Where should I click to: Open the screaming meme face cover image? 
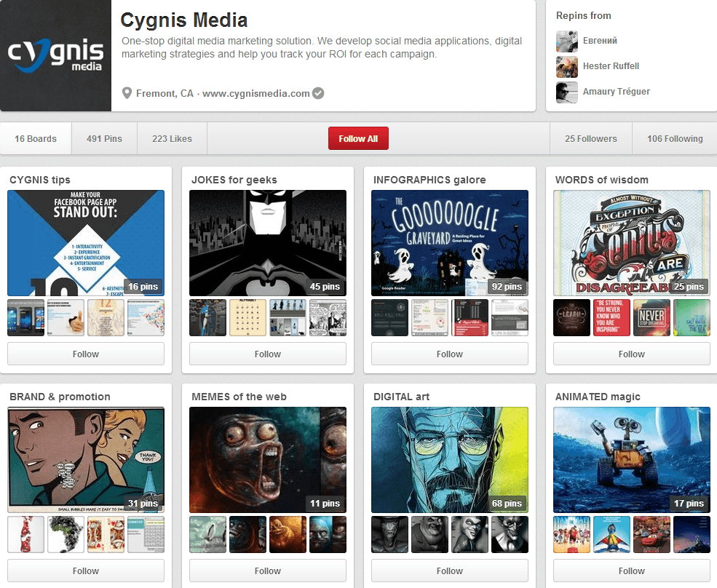click(x=267, y=459)
